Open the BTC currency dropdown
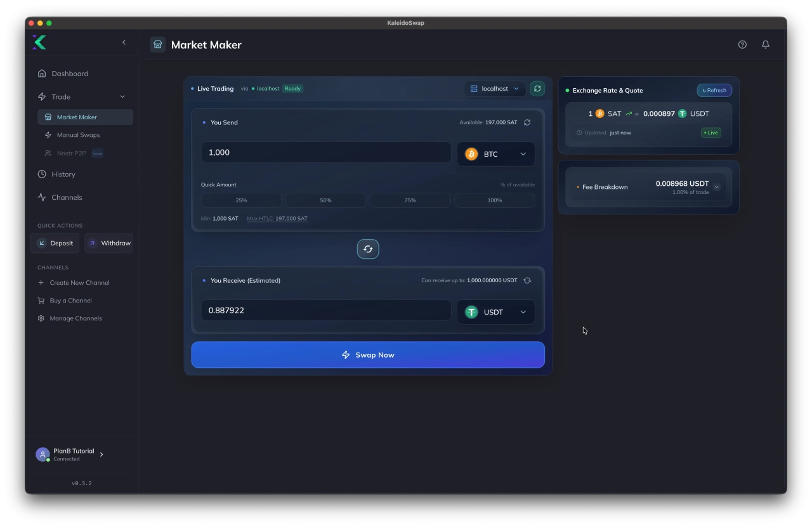Viewport: 812px width, 527px height. tap(496, 153)
